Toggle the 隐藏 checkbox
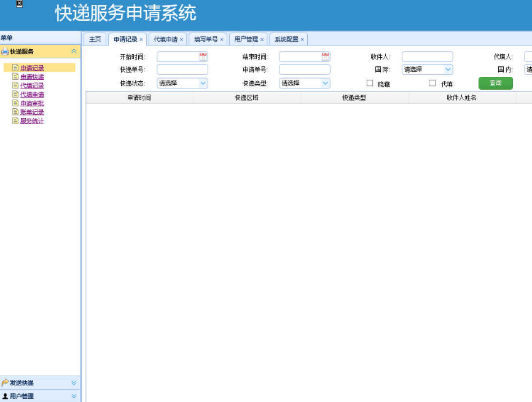Screen dimensions: 532x402 tap(370, 83)
